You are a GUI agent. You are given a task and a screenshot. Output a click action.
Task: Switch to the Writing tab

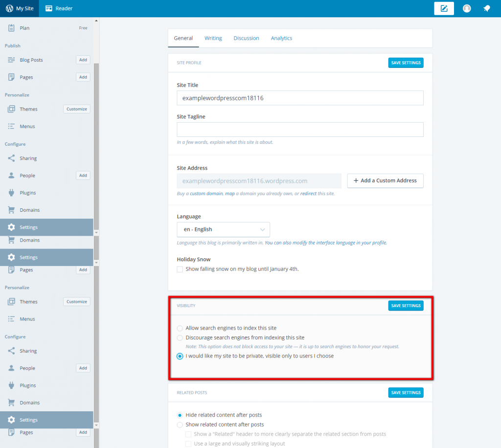click(213, 38)
